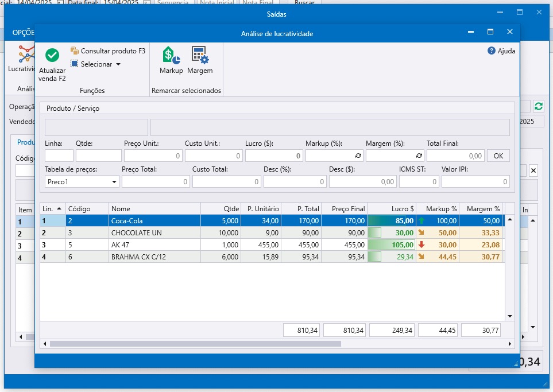Sort by the Nome column header

tap(154, 209)
